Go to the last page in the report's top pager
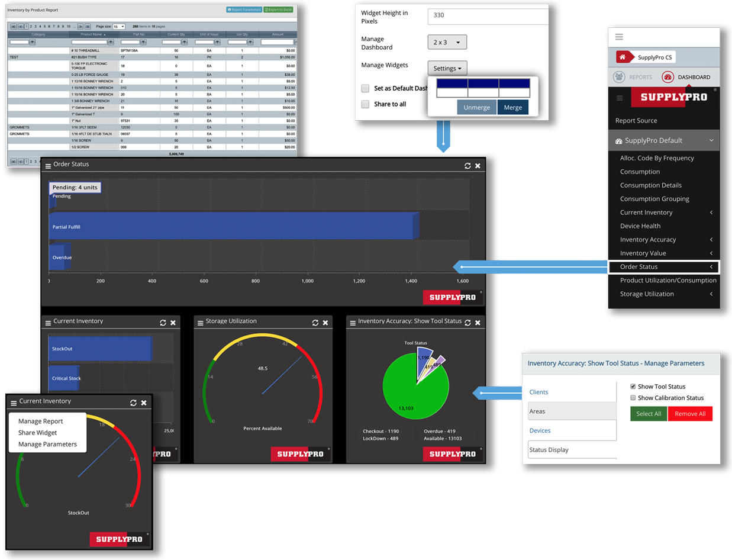 [x=88, y=27]
